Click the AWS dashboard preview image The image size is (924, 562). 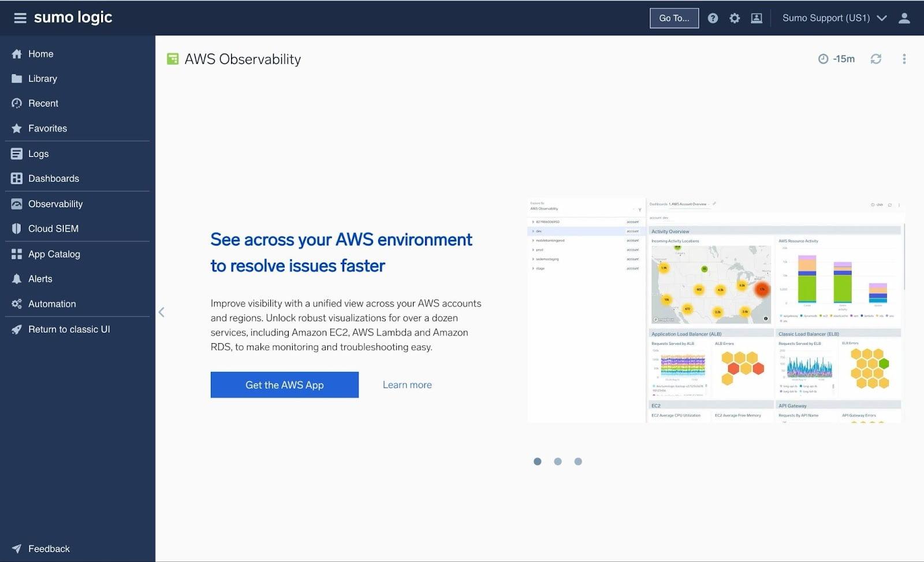click(716, 311)
